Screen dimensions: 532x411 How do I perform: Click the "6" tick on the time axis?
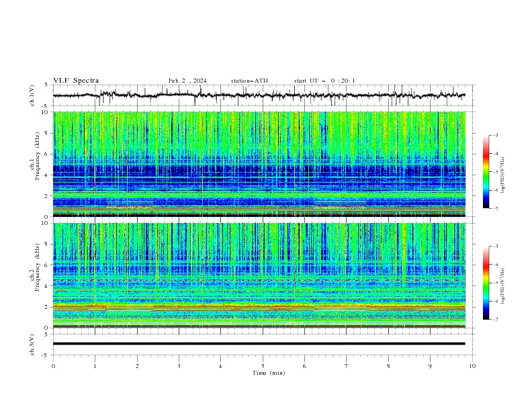304,366
